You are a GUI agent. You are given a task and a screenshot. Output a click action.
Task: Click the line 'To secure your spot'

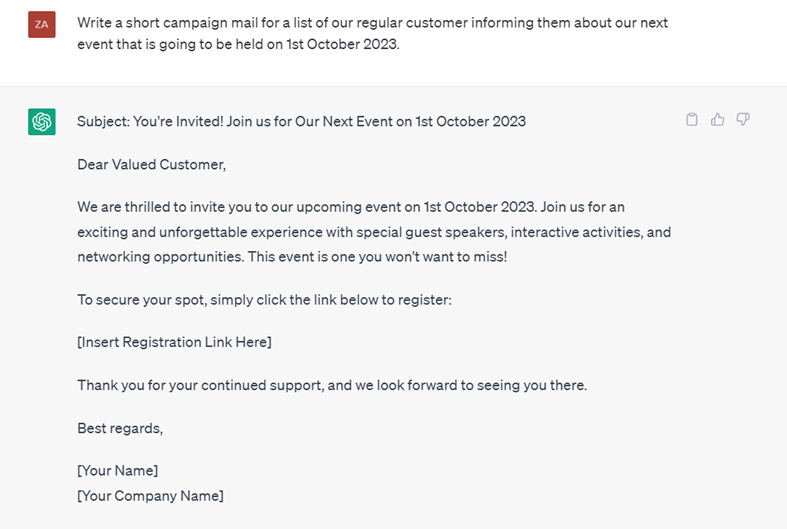pos(265,299)
